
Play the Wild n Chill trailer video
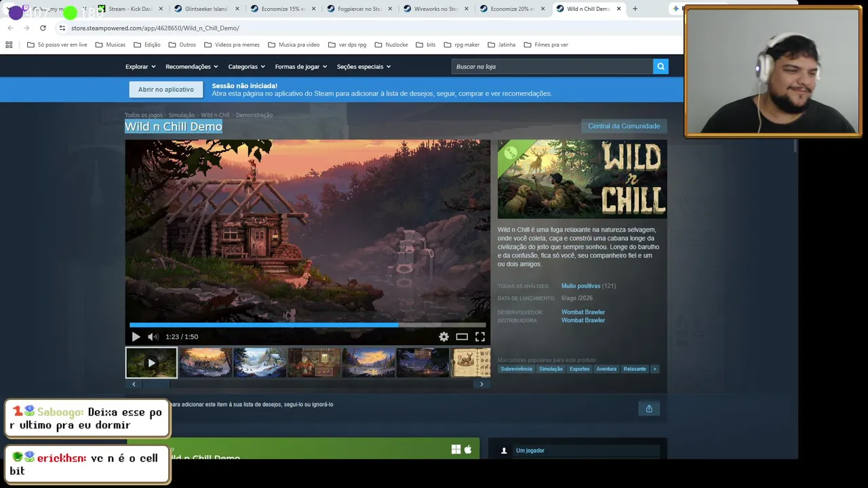(x=136, y=337)
